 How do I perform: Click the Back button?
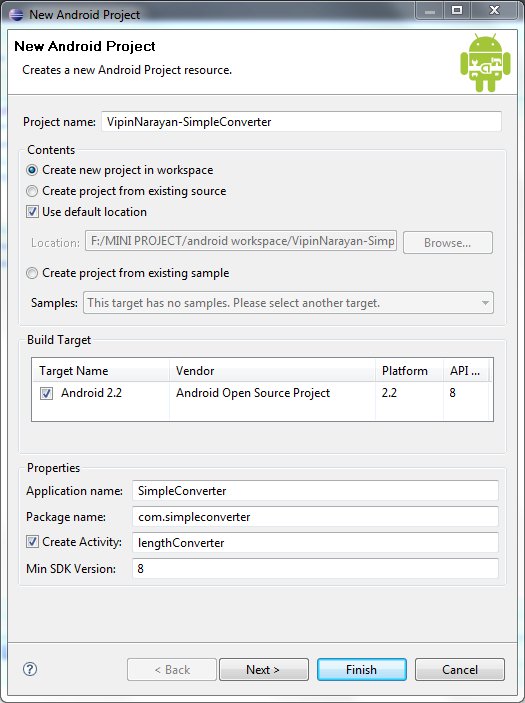172,670
